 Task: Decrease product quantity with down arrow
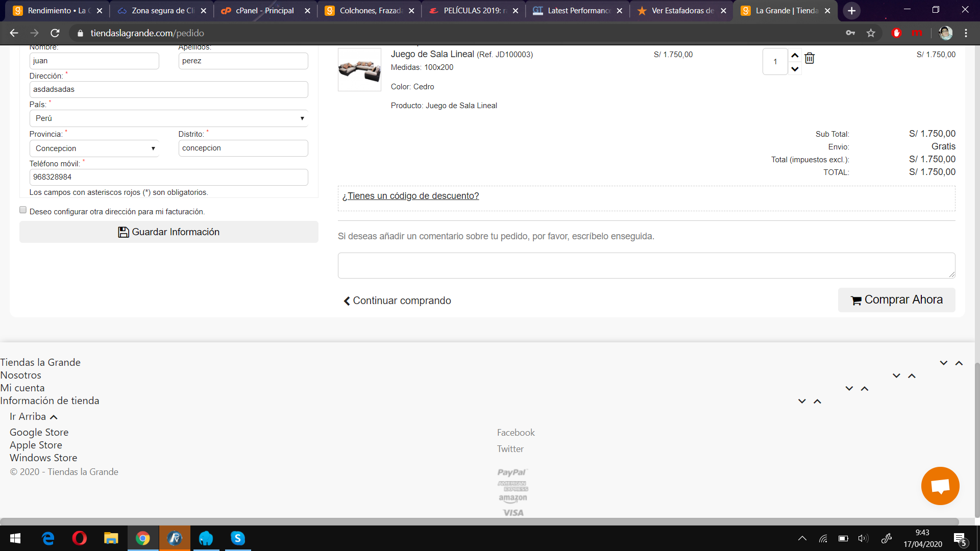coord(795,69)
